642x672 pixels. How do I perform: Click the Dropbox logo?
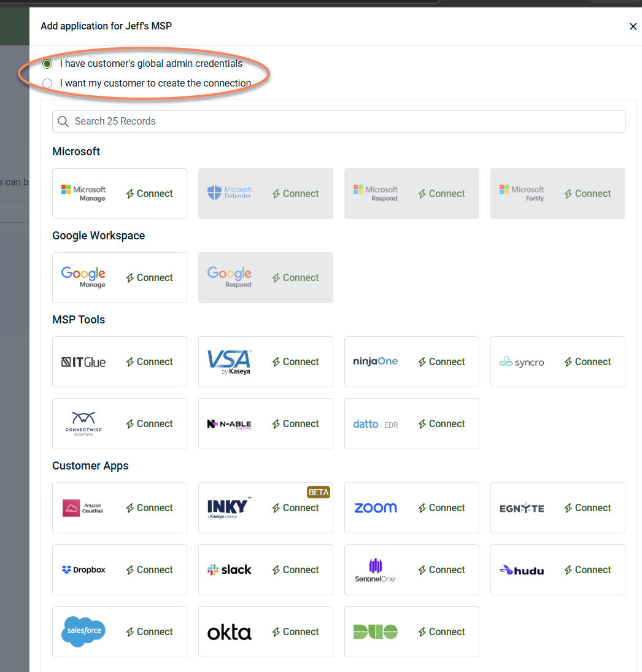[x=83, y=570]
